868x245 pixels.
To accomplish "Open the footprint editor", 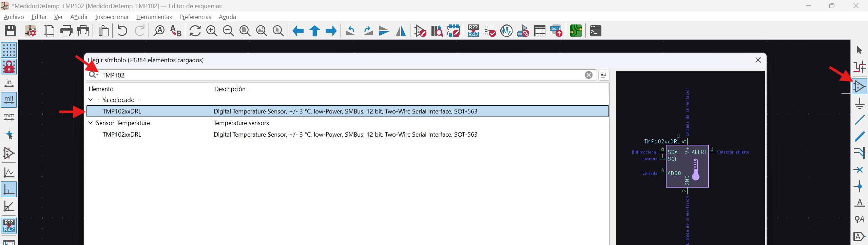I will click(454, 31).
